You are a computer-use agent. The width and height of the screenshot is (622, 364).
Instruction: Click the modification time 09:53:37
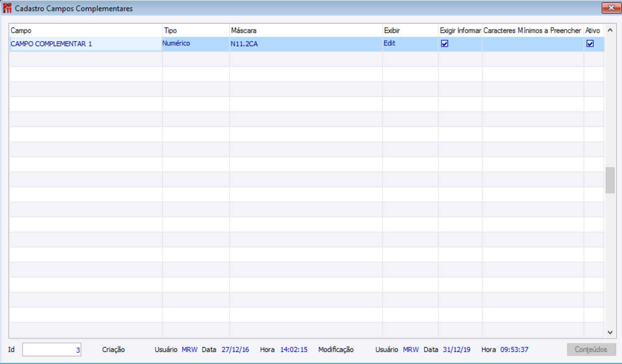pyautogui.click(x=514, y=349)
